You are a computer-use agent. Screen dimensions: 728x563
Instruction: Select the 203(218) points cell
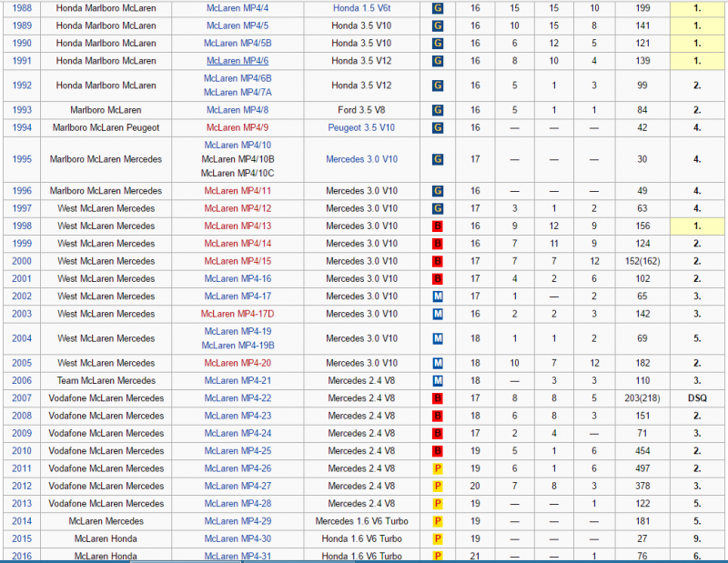point(642,398)
